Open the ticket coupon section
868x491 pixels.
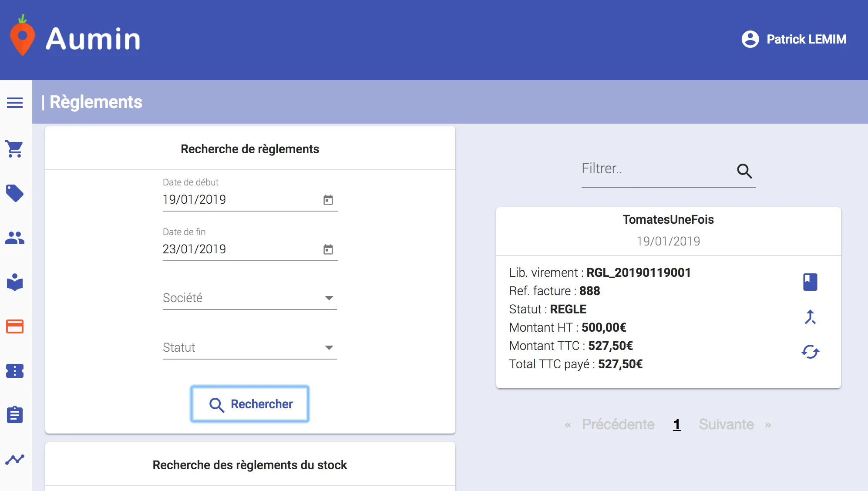(x=15, y=371)
